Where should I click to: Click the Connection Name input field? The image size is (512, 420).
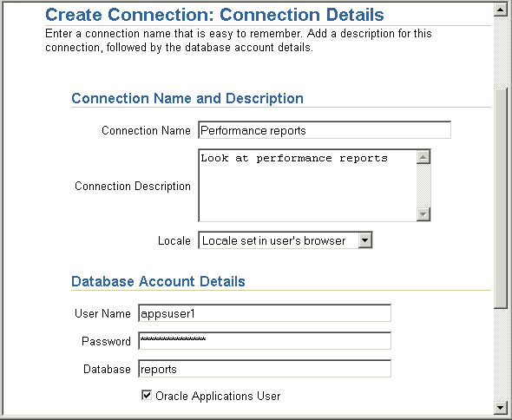point(325,130)
